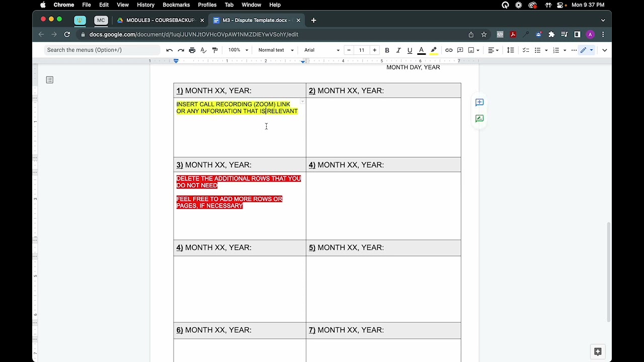Screen dimensions: 644x362
Task: Click the 2) MONTH XX, YEAR header cell
Action: click(383, 90)
